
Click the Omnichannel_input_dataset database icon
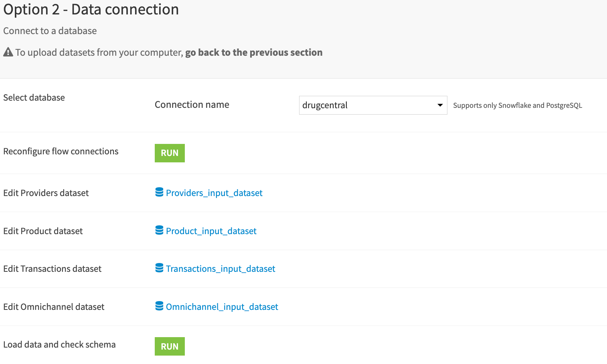tap(159, 306)
